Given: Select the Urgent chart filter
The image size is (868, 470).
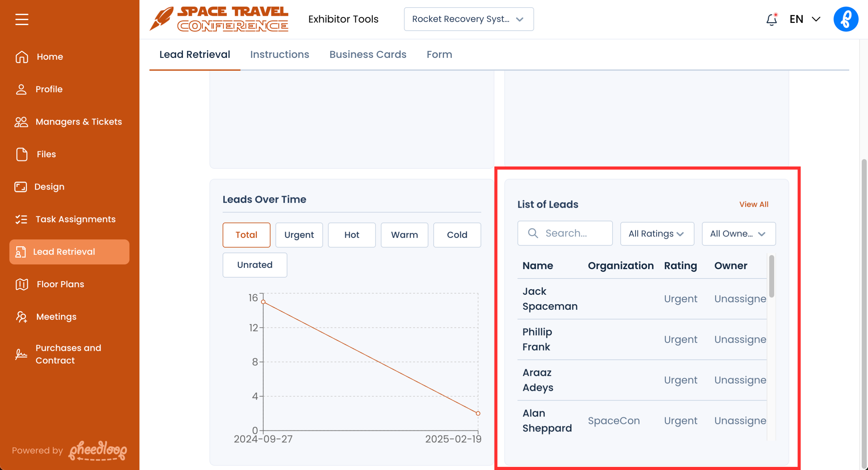Looking at the screenshot, I should [299, 235].
